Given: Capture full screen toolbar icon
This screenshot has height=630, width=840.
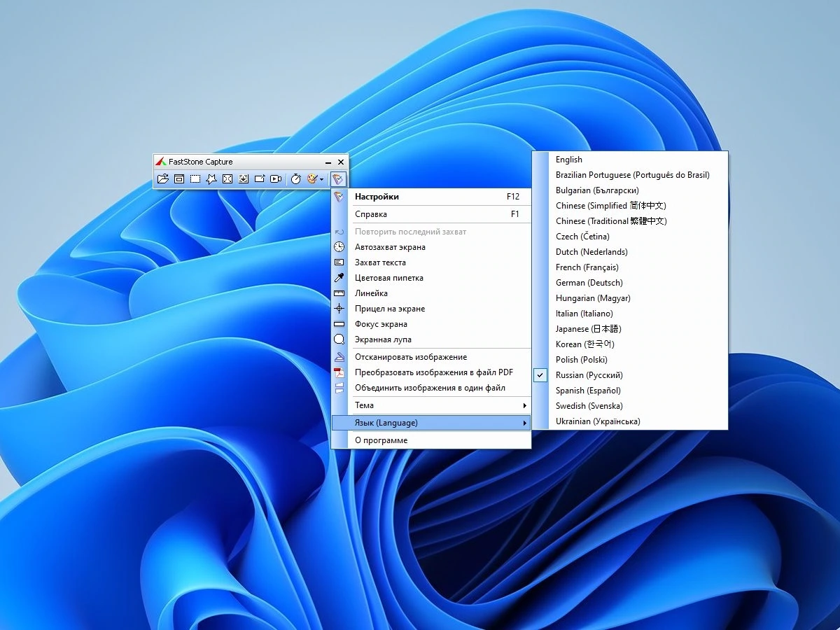Looking at the screenshot, I should tap(227, 179).
